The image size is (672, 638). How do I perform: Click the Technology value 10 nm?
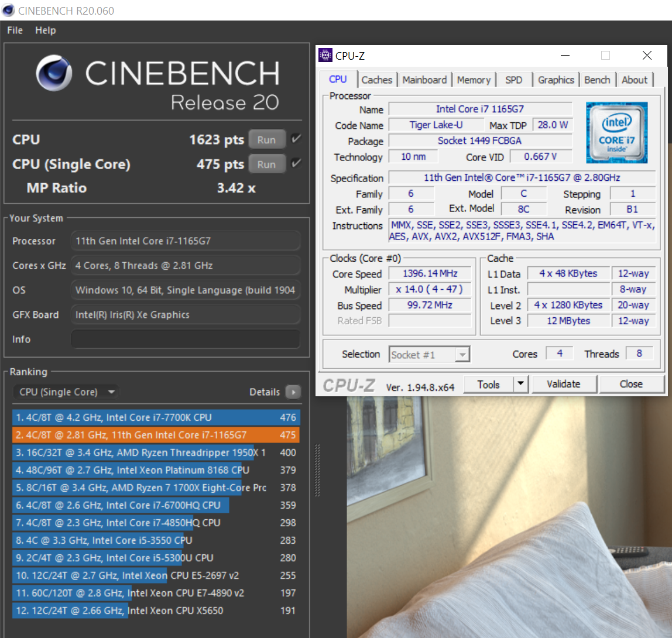tap(413, 156)
